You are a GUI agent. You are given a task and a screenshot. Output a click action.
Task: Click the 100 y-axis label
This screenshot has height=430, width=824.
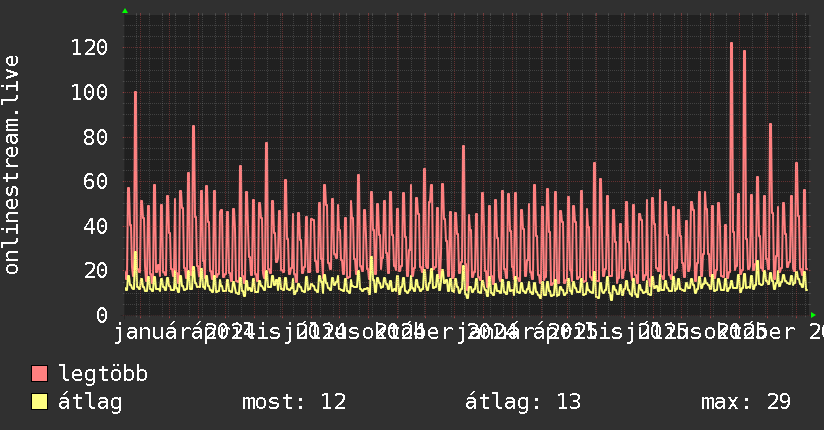(89, 93)
